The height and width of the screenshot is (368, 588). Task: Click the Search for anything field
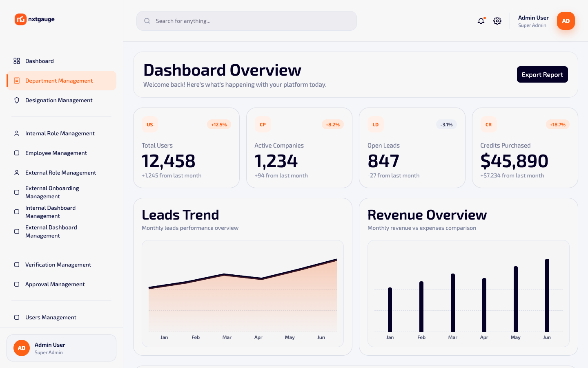tap(247, 21)
